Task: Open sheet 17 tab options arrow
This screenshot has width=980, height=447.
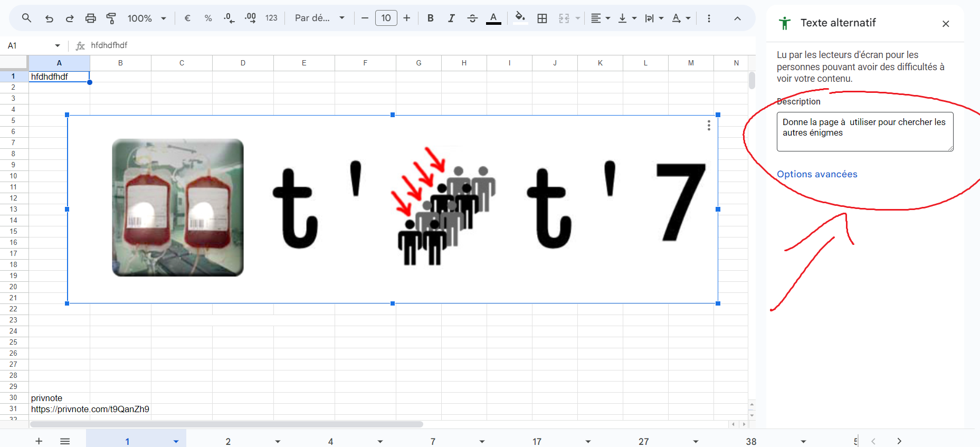Action: [x=588, y=441]
